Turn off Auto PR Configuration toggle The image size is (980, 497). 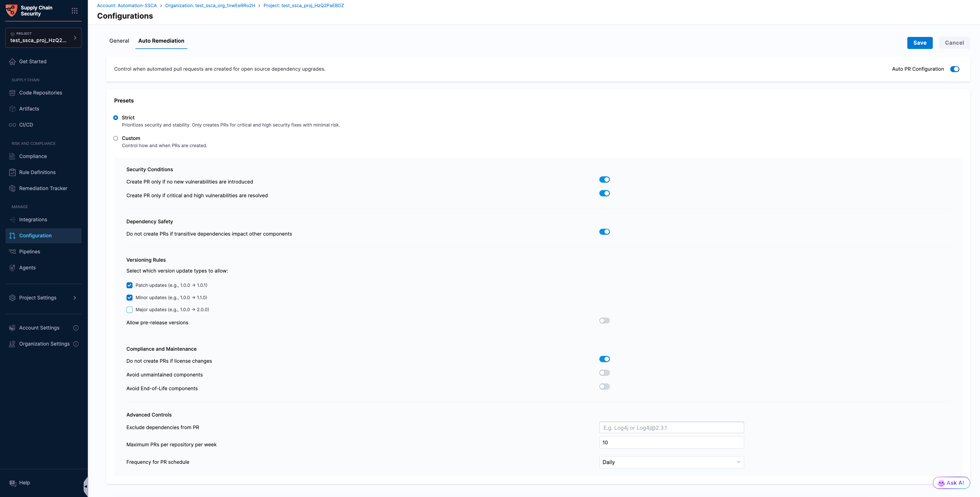[955, 69]
